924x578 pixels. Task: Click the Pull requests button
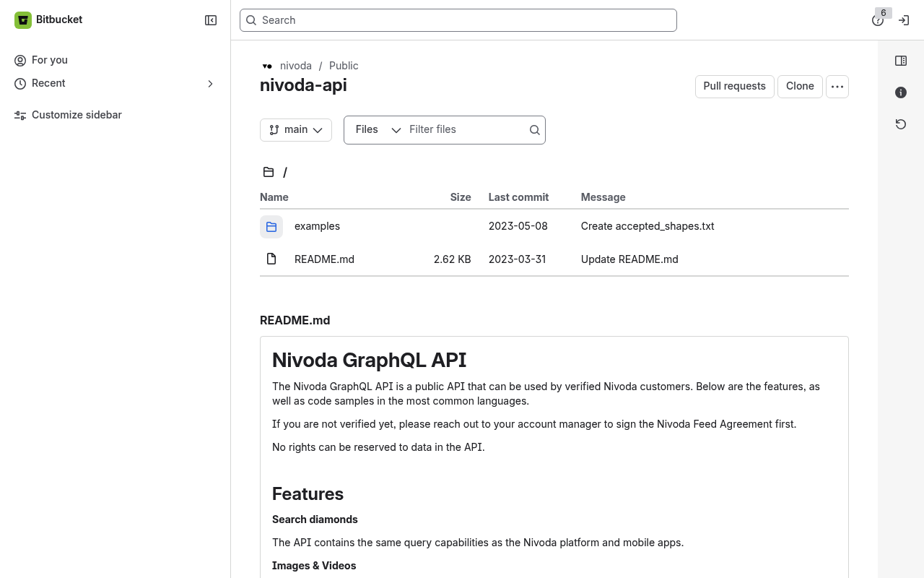point(735,87)
